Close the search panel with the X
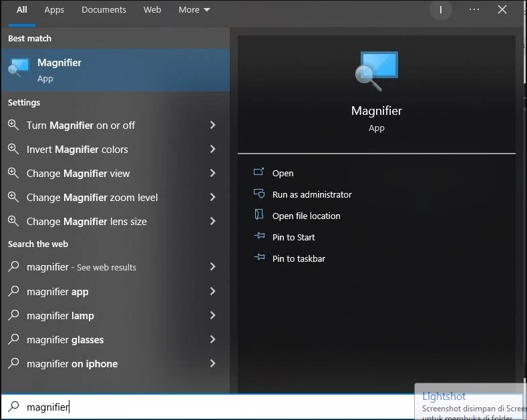Image resolution: width=527 pixels, height=420 pixels. tap(502, 9)
